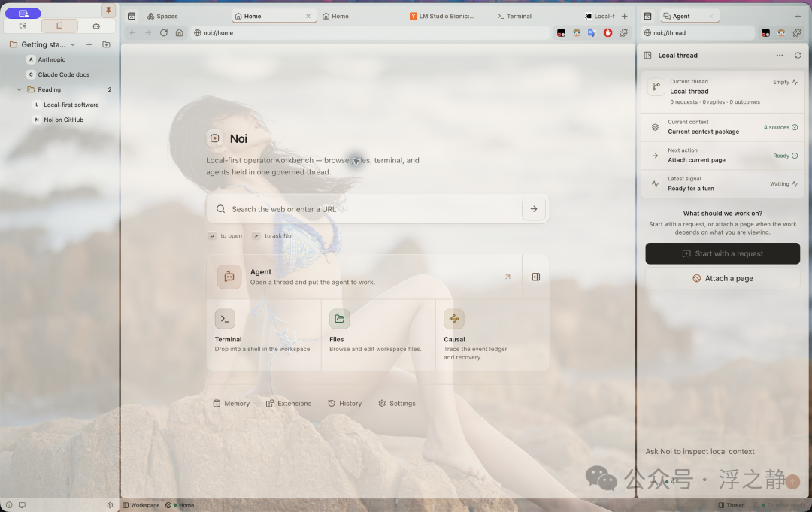The height and width of the screenshot is (512, 812).
Task: Click the tab archive icon in left pane
Action: 132,16
